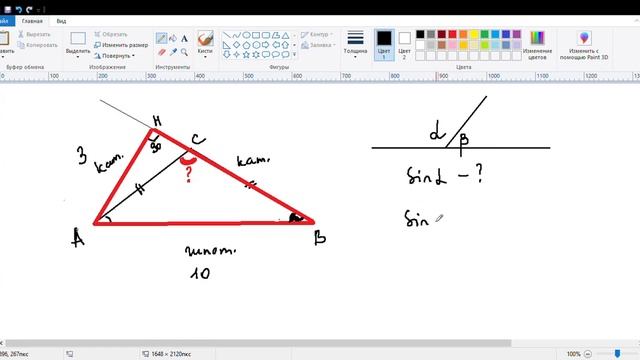Click the Select (Выделить) rectangle tool
Viewport: 640px width, 360px height.
(78, 38)
